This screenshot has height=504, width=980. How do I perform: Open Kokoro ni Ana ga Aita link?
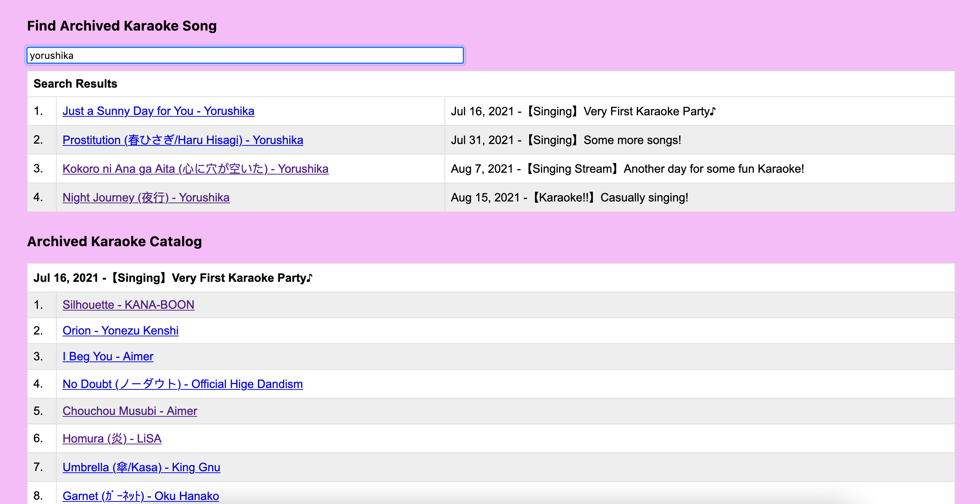tap(195, 168)
